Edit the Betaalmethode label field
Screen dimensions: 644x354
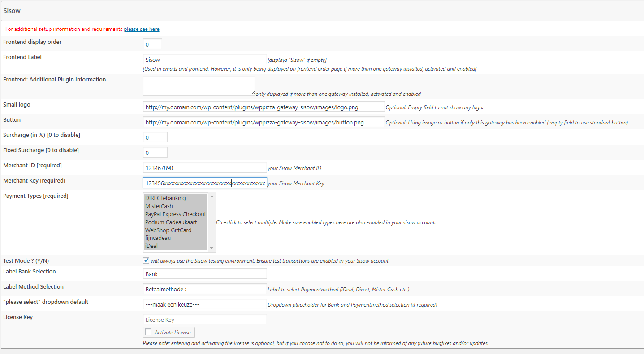coord(205,289)
